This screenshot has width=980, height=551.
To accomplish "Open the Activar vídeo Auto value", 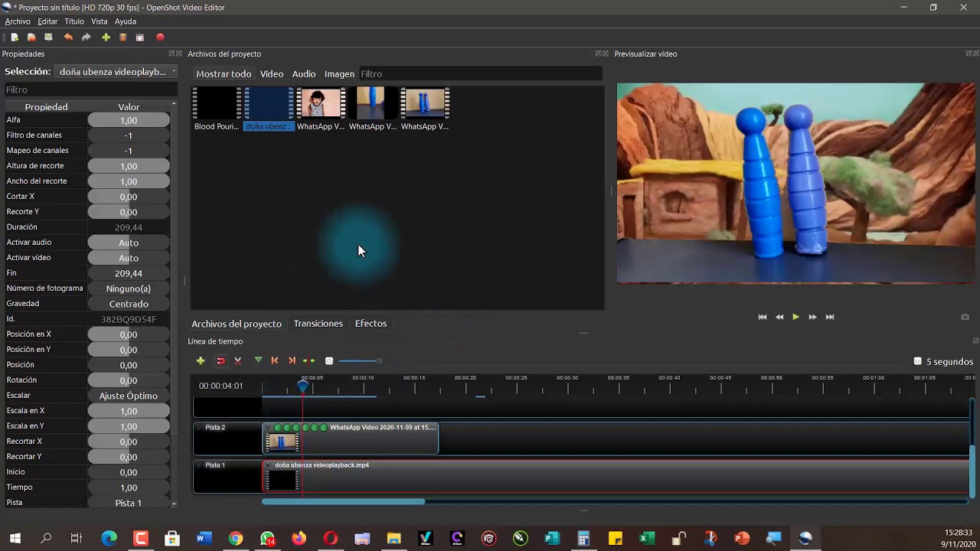I will point(129,258).
